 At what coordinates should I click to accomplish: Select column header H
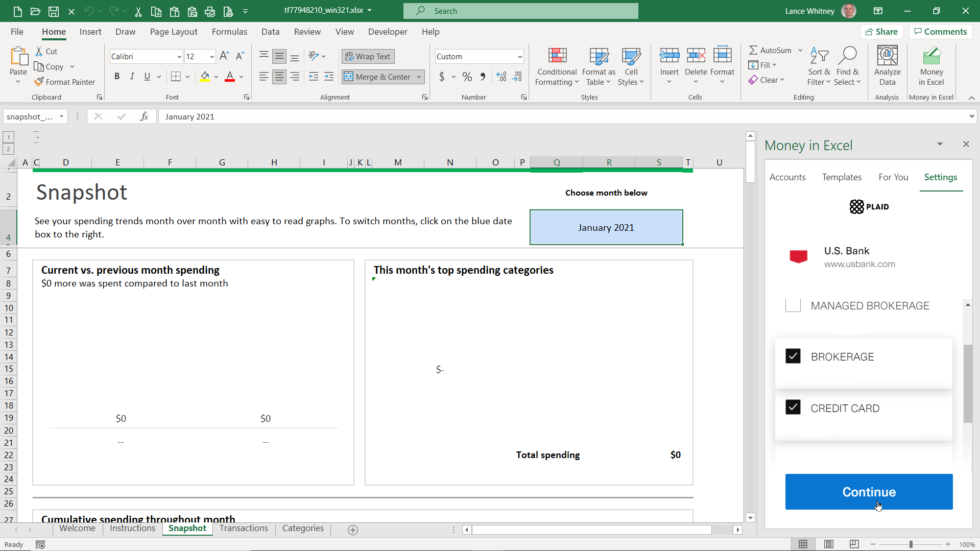[x=274, y=162]
